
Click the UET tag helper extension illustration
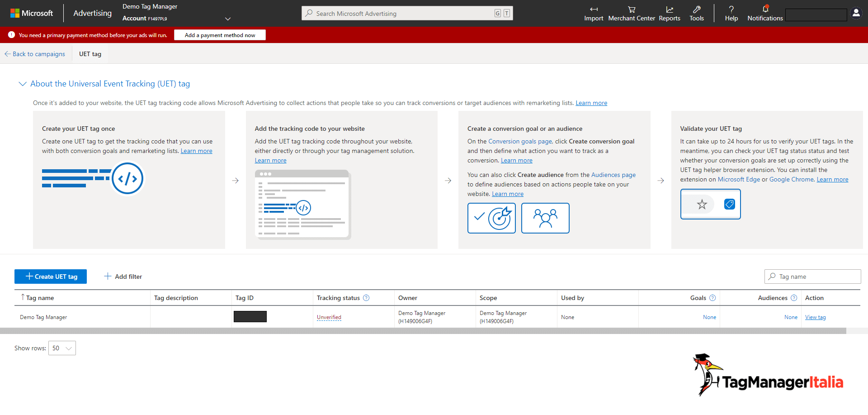710,204
